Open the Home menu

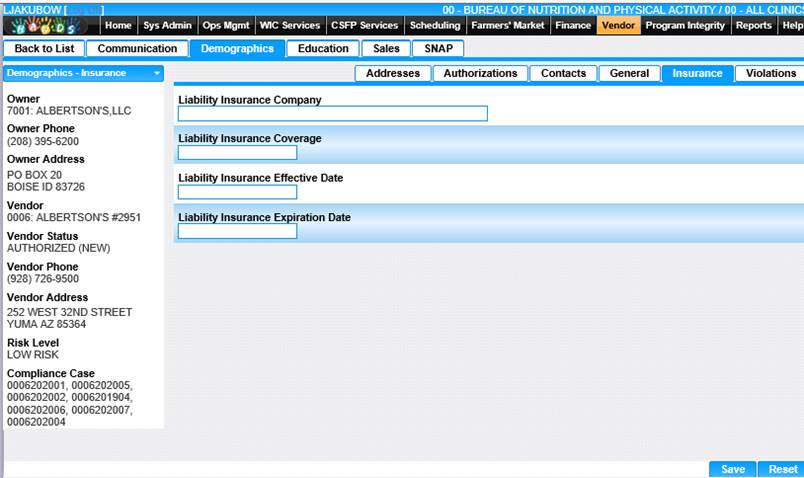pyautogui.click(x=118, y=25)
